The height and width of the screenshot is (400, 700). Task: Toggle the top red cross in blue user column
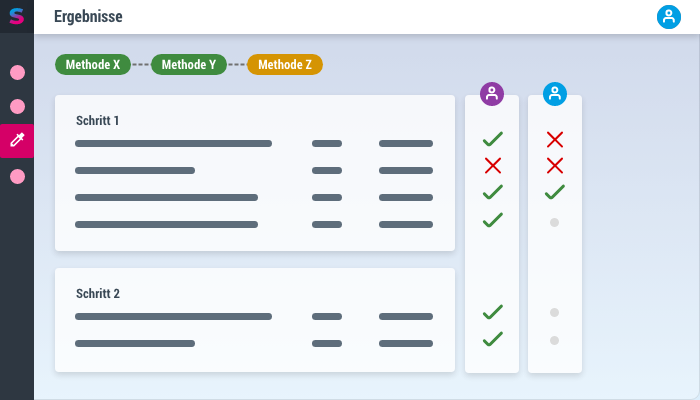[555, 139]
